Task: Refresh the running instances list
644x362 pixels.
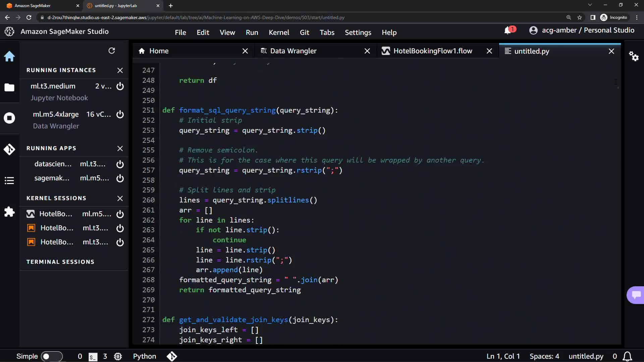Action: pyautogui.click(x=112, y=51)
